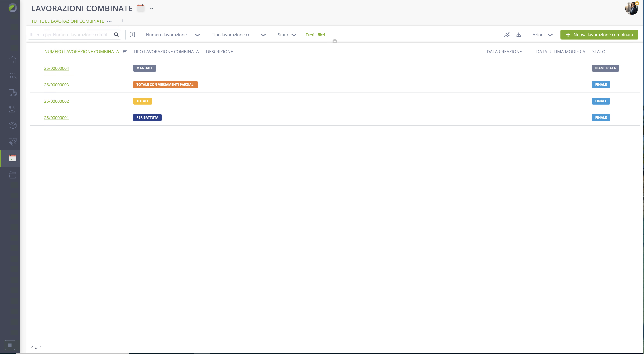Click the save filter bookmark icon
The image size is (644, 354).
tap(132, 35)
